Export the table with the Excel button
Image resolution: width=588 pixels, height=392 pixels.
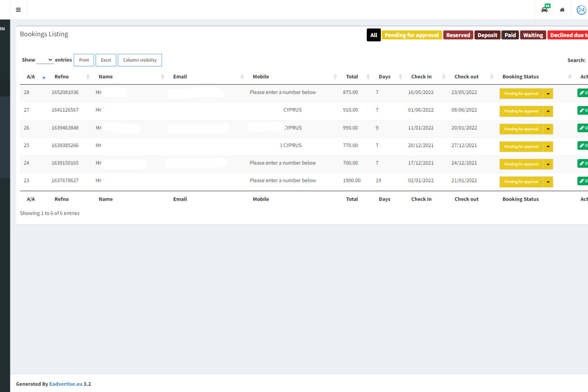pyautogui.click(x=106, y=60)
